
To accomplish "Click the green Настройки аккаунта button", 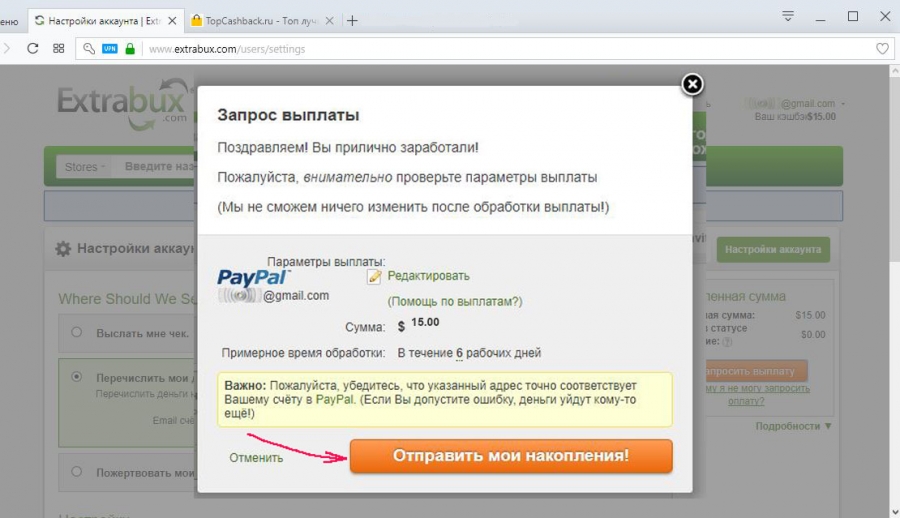I will (773, 250).
